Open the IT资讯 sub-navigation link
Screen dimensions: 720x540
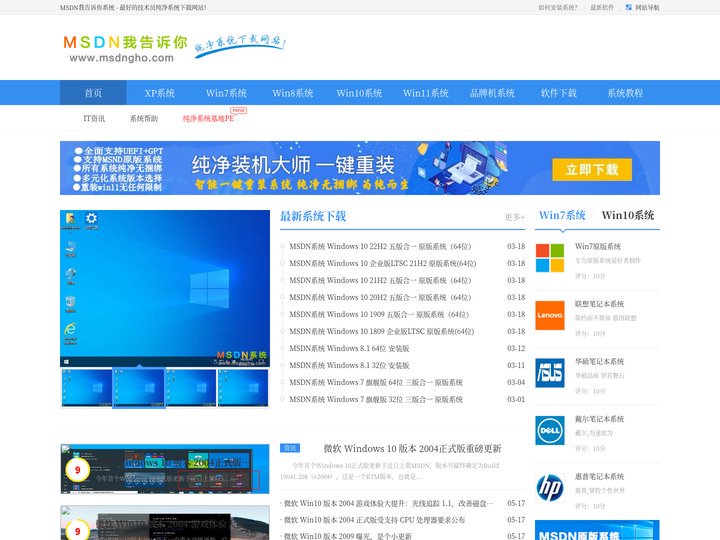click(x=94, y=118)
